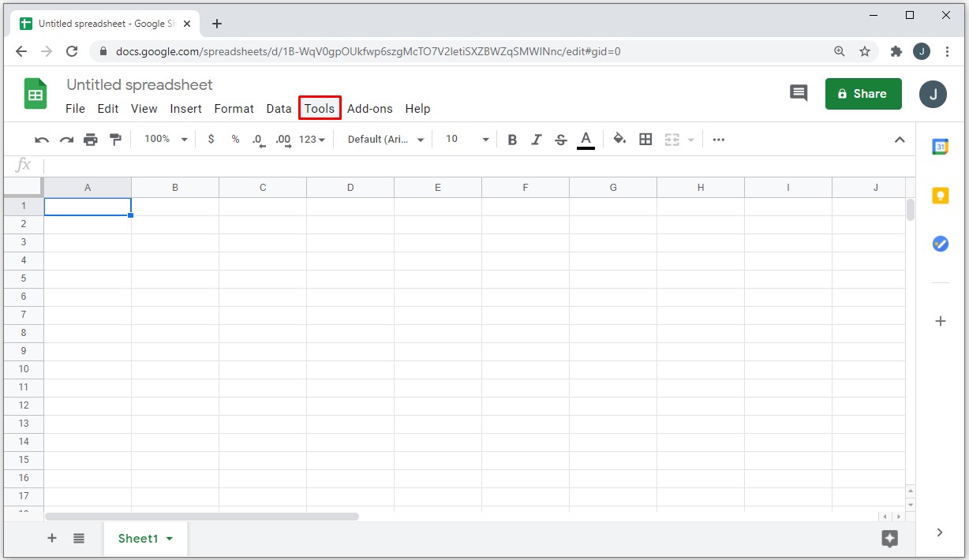Select the Paint format roller icon
Viewport: 969px width, 560px height.
click(x=115, y=140)
